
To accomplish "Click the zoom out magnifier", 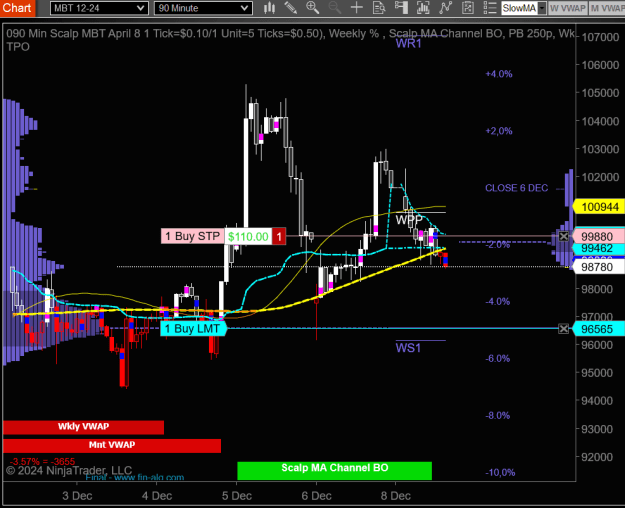I will (335, 8).
